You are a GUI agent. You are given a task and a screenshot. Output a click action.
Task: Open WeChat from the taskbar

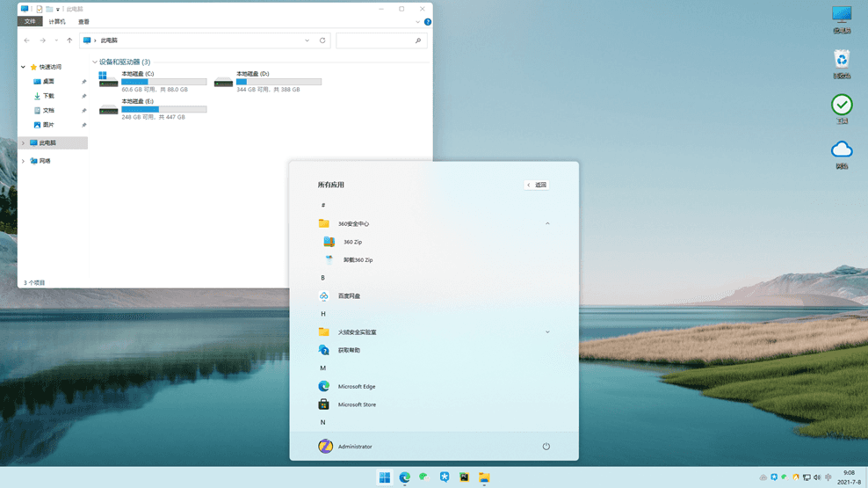(424, 477)
